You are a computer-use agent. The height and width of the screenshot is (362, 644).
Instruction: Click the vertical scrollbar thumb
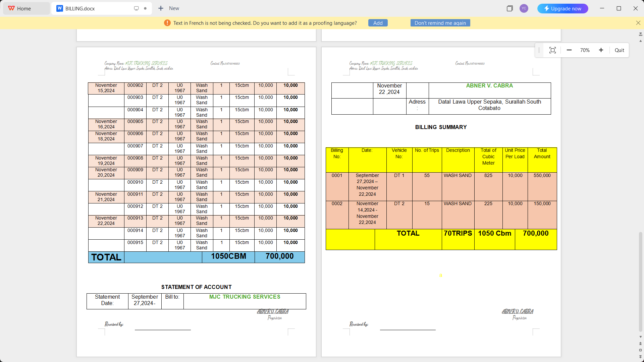[x=640, y=282]
